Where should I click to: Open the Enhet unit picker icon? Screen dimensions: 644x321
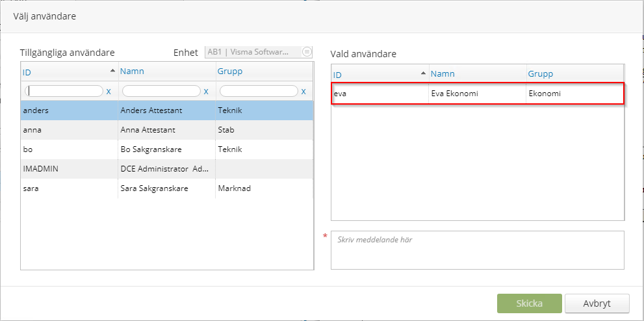pos(307,52)
